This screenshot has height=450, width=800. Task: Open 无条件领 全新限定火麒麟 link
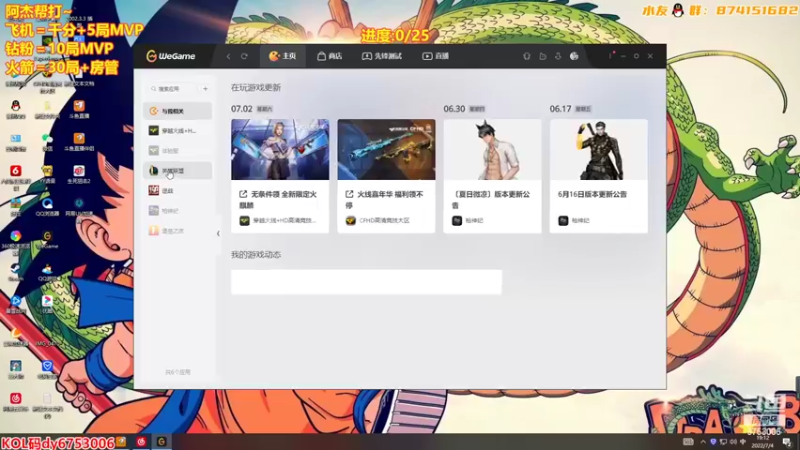(278, 199)
